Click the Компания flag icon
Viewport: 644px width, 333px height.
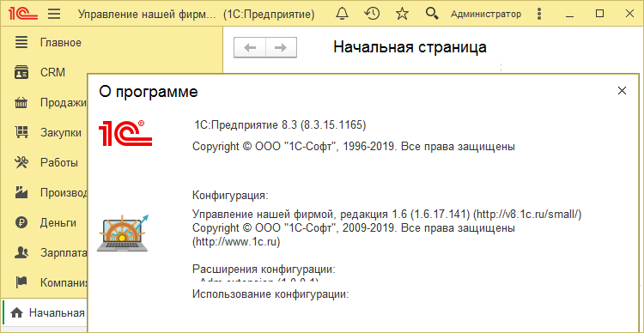coord(21,282)
